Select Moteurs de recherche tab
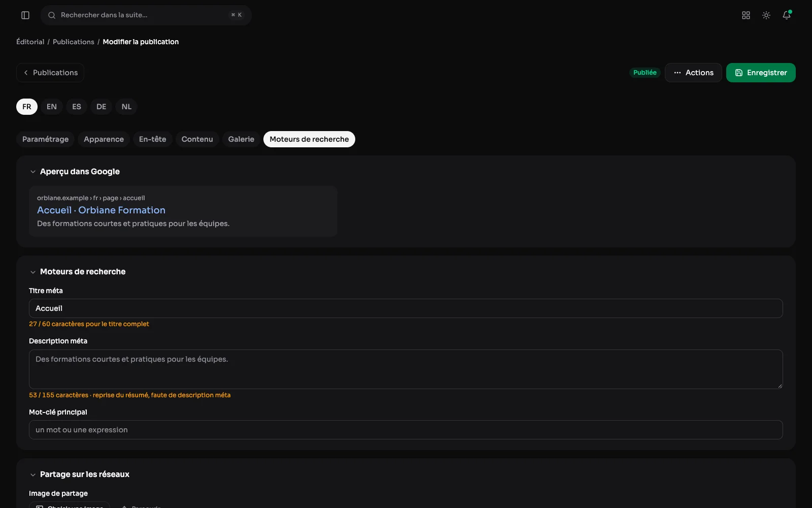 point(309,139)
